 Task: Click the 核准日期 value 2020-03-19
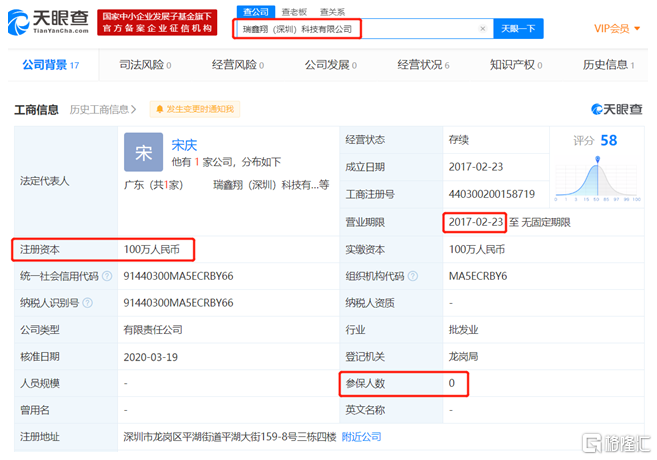(150, 357)
